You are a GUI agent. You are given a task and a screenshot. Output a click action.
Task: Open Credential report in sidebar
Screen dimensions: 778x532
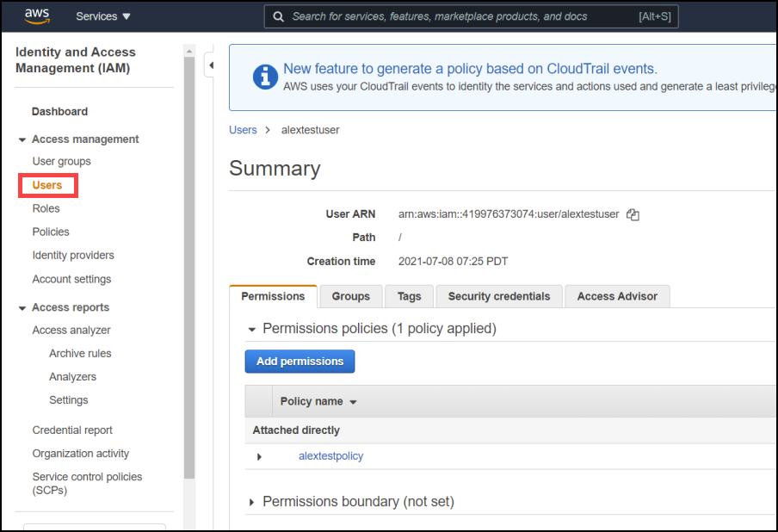[x=72, y=430]
